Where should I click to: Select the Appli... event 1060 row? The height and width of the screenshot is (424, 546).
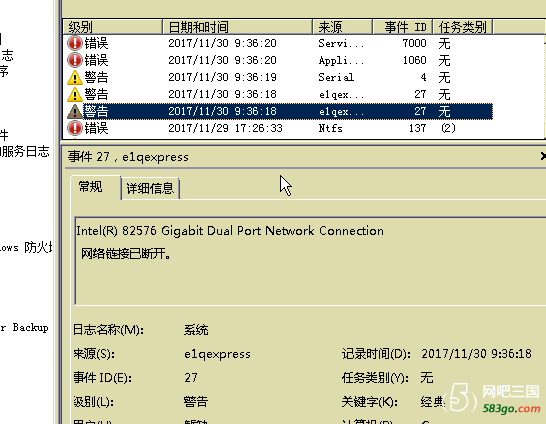pyautogui.click(x=278, y=60)
